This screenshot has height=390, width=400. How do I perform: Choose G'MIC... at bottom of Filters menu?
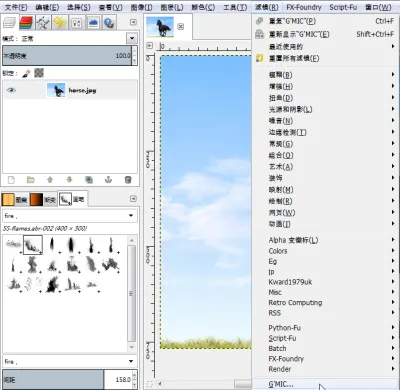(325, 384)
